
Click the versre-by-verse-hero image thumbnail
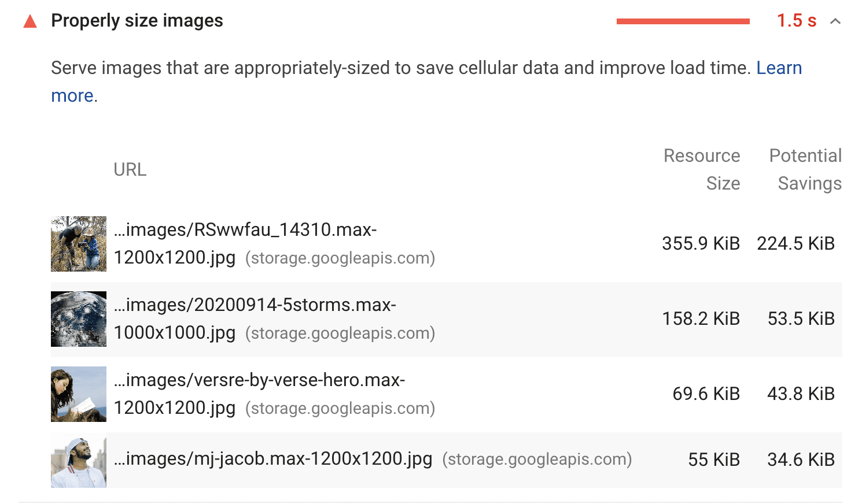78,394
